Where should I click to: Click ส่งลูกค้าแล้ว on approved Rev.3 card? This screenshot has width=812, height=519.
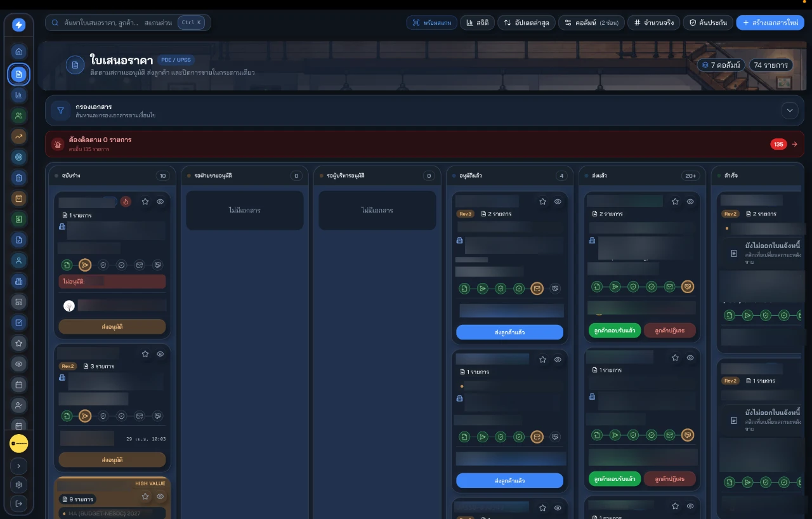click(x=509, y=332)
